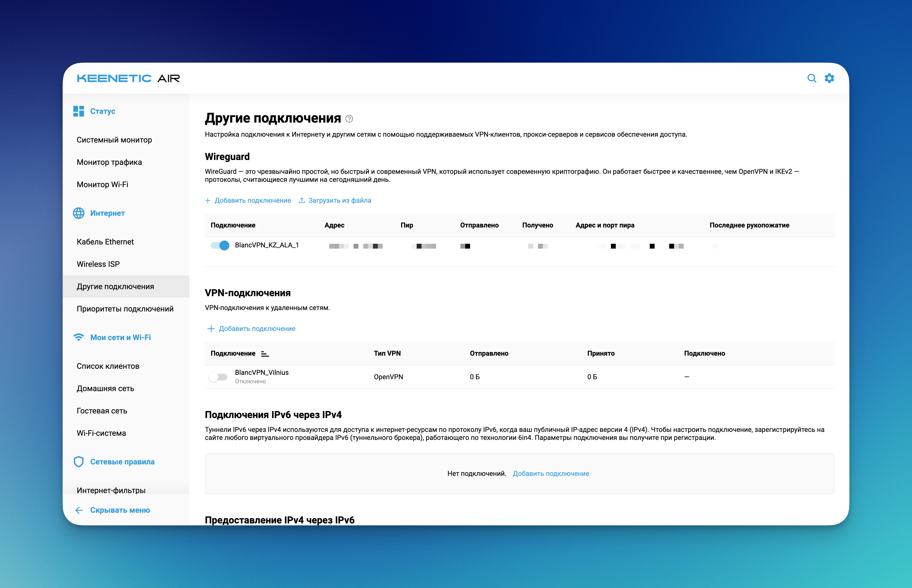Click the Wi-Fi signal section icon
Screen dimensions: 912x588
(79, 337)
